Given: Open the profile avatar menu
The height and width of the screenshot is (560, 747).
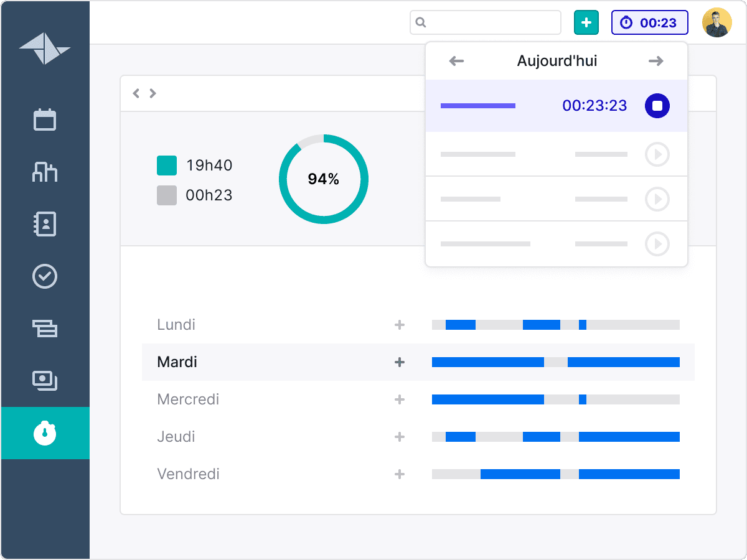Looking at the screenshot, I should 717,22.
